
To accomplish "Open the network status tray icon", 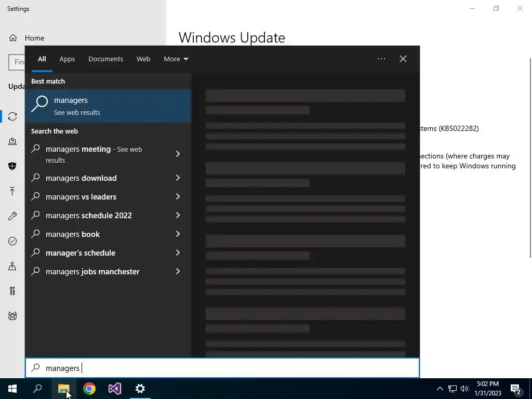I will point(453,389).
